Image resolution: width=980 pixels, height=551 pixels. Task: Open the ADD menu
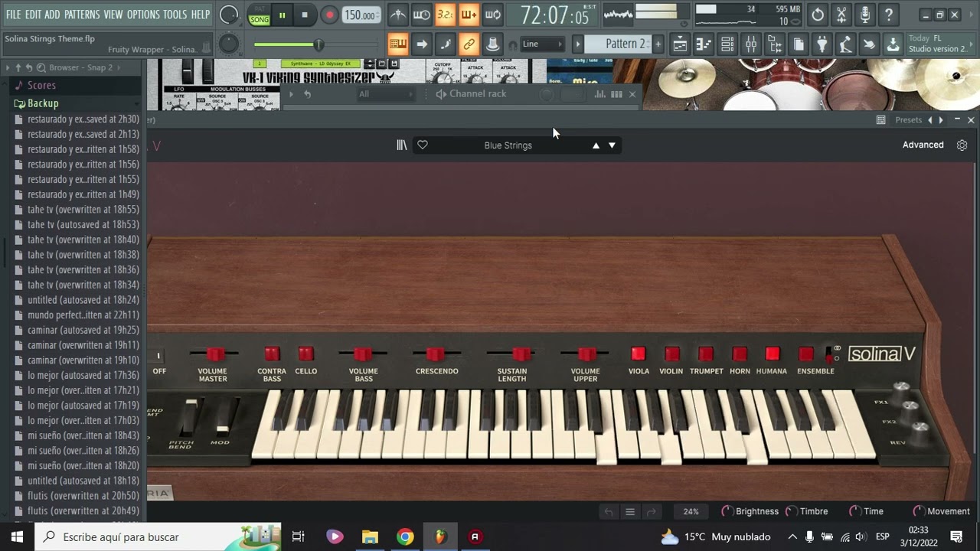tap(52, 15)
